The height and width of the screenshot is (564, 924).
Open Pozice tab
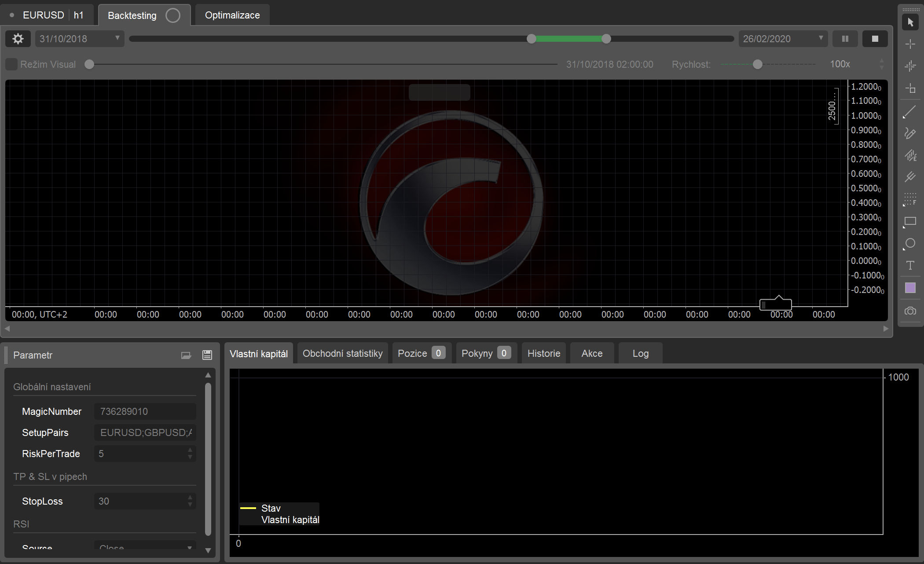(422, 353)
